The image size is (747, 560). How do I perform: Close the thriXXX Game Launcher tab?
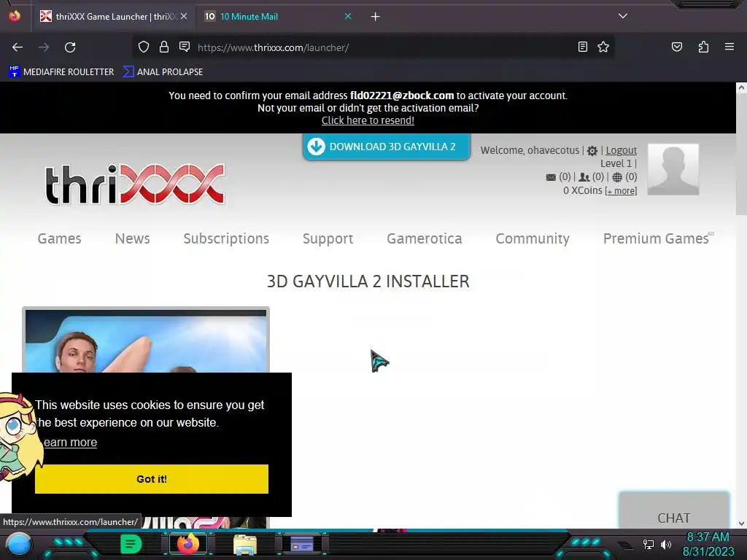[x=184, y=16]
